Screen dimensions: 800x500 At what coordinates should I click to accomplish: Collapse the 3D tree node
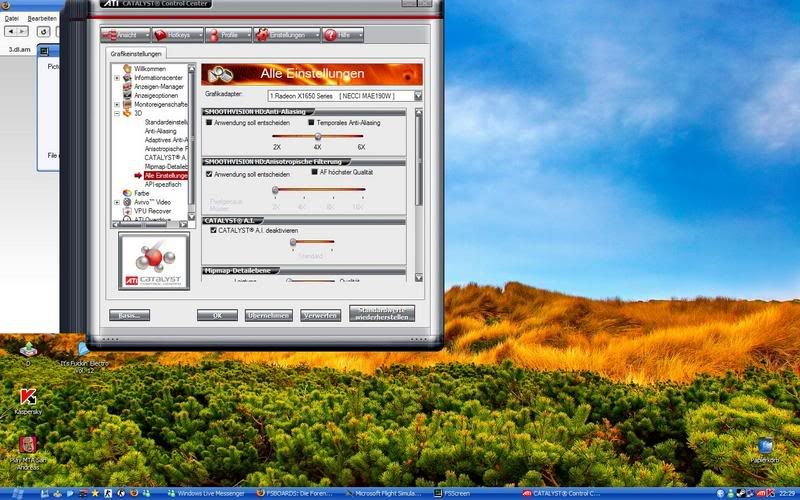(117, 113)
